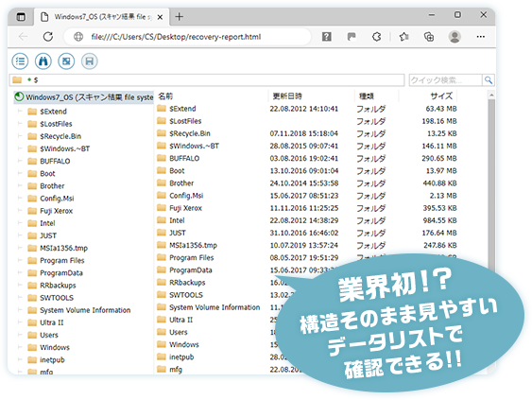Image resolution: width=532 pixels, height=400 pixels.
Task: Click the $Recycle.Bin list folder icon
Action: coord(162,133)
